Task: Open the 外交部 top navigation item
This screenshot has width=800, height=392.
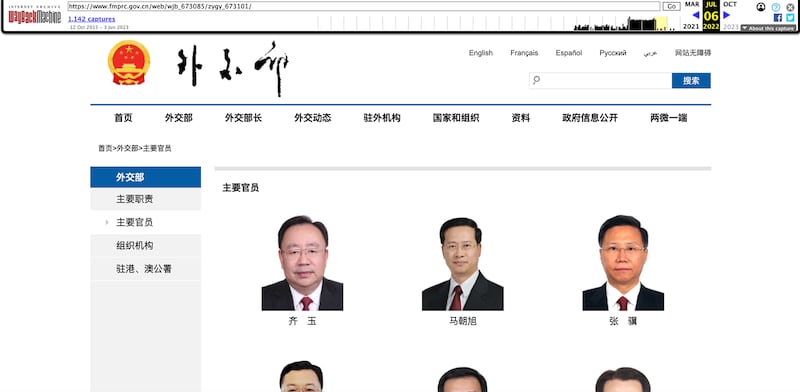Action: click(x=179, y=118)
